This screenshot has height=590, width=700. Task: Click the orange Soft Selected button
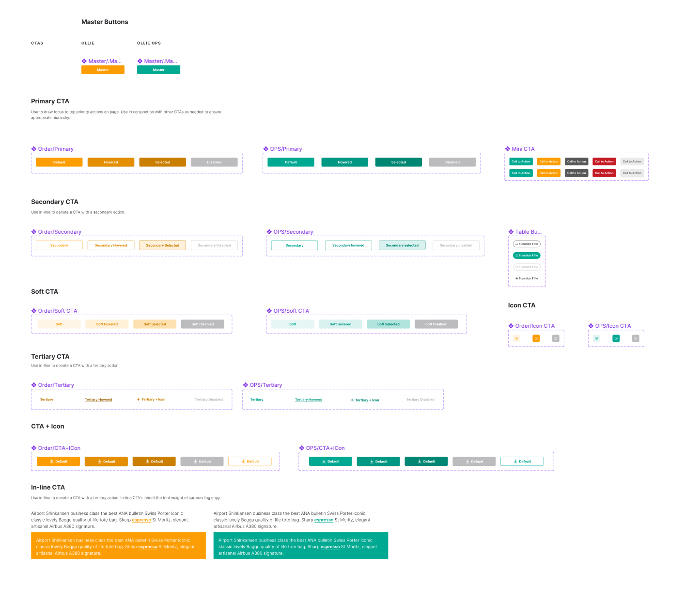(x=155, y=324)
